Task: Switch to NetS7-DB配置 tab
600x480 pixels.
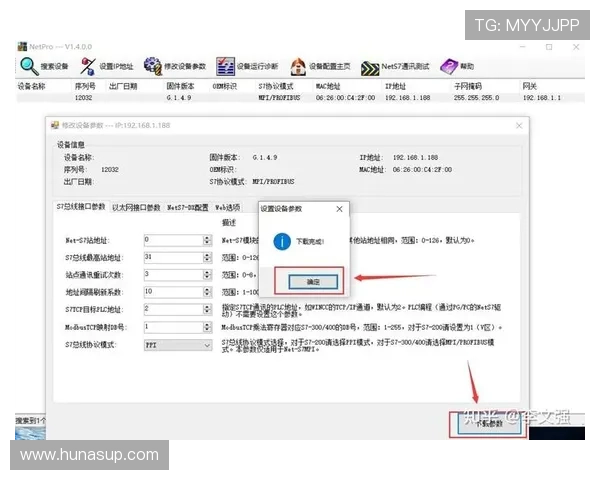Action: (x=188, y=207)
